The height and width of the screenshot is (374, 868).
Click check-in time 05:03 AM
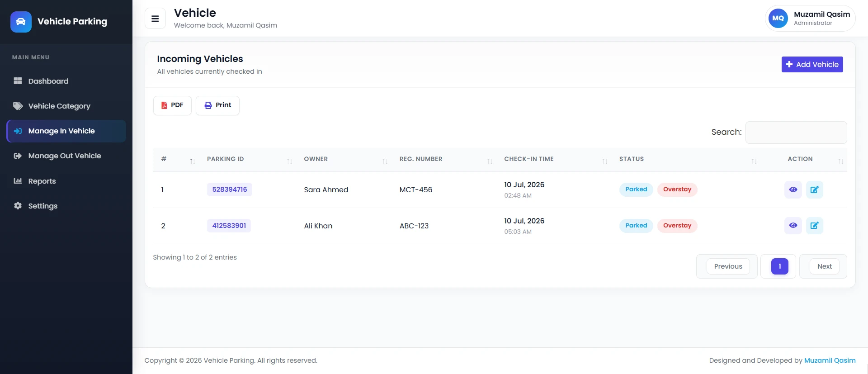(518, 232)
